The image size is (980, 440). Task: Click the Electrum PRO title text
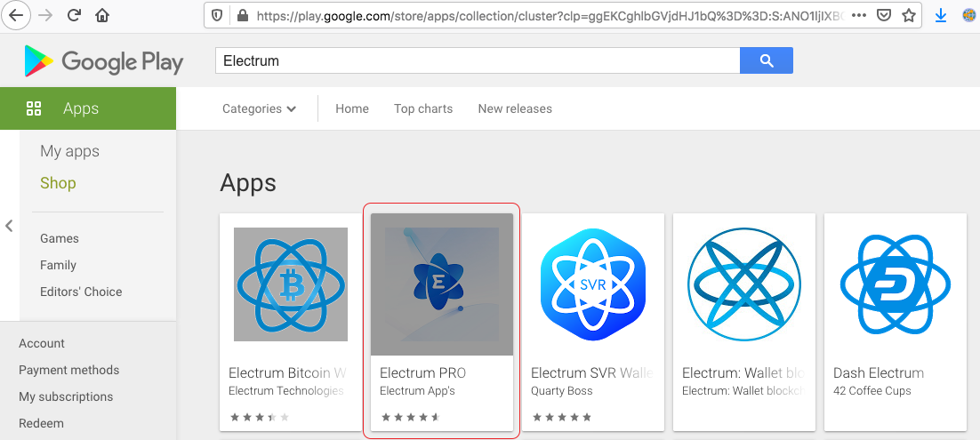[423, 373]
